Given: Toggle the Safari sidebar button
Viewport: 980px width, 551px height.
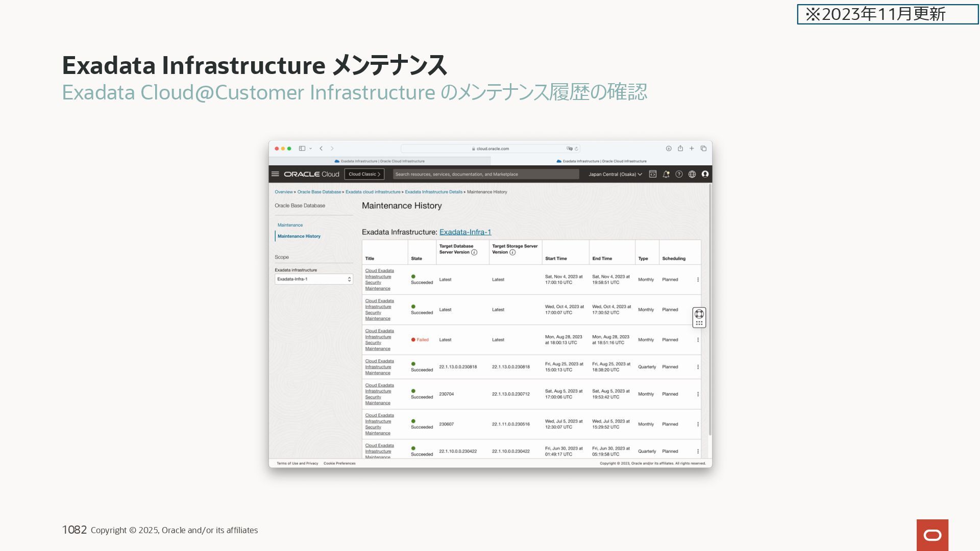Looking at the screenshot, I should click(x=302, y=148).
